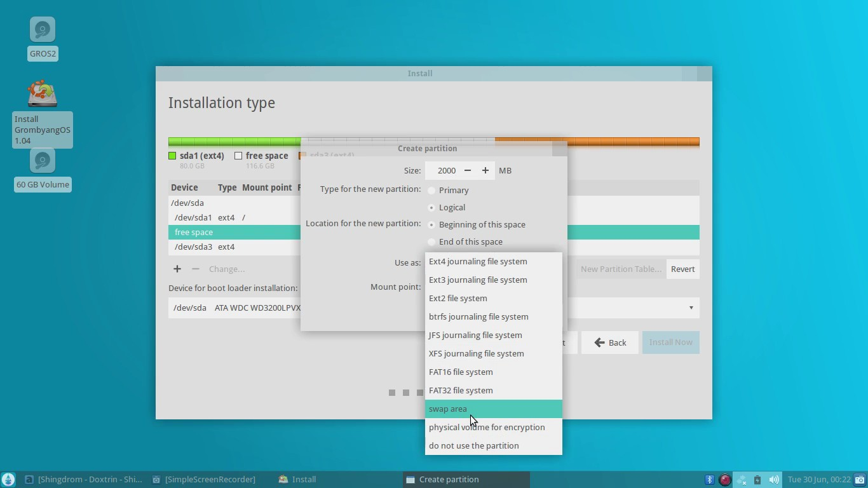868x488 pixels.
Task: Click the Type column header
Action: [x=227, y=188]
